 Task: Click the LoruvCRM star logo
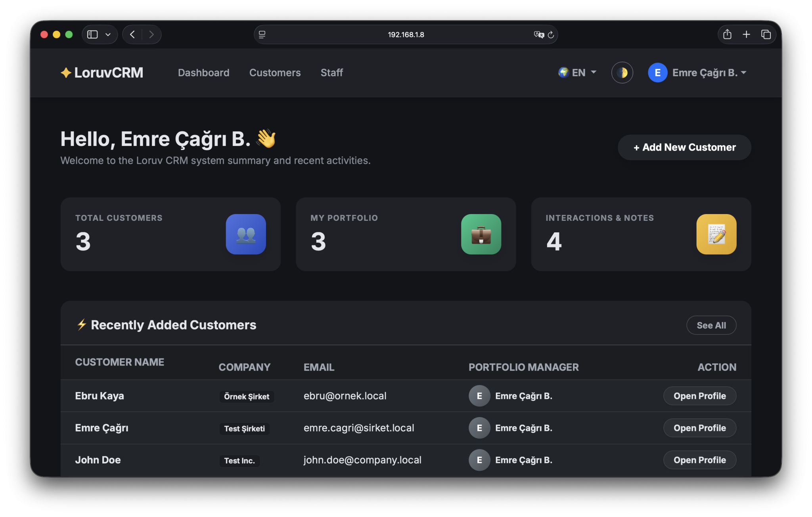point(66,73)
